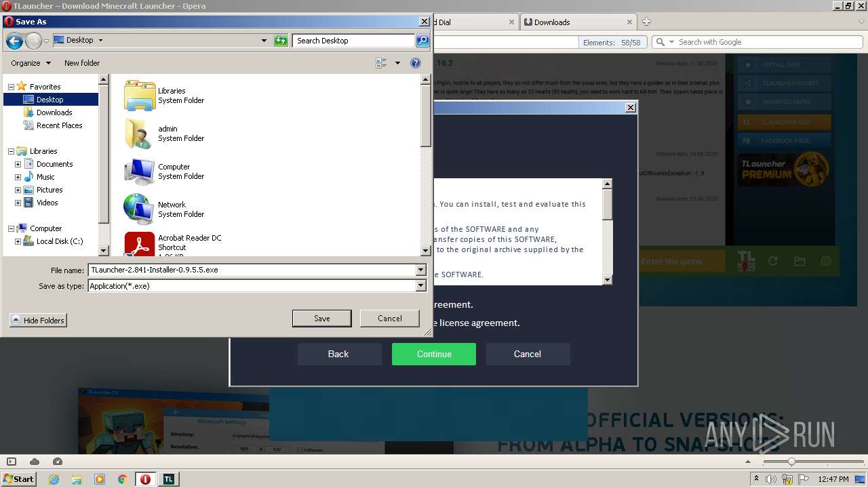868x488 pixels.
Task: Expand the Documents library node
Action: [18, 164]
